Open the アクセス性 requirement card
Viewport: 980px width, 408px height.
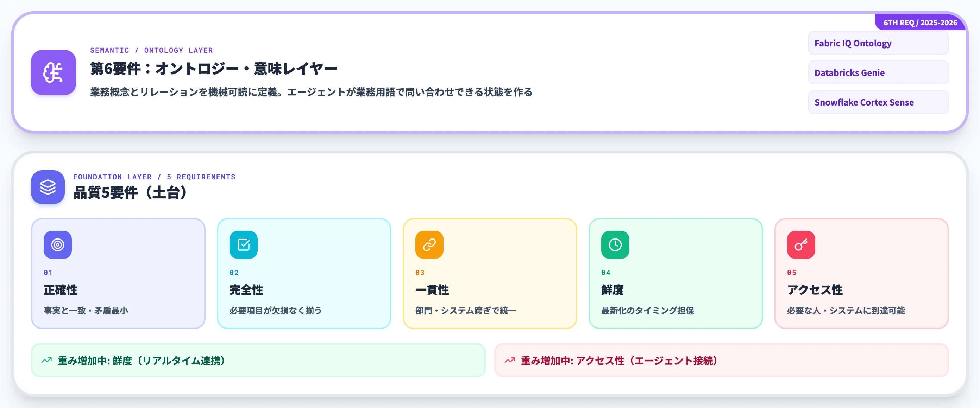coord(862,273)
